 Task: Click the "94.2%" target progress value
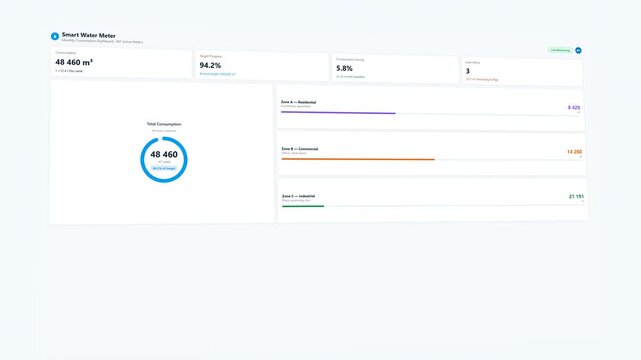(210, 65)
